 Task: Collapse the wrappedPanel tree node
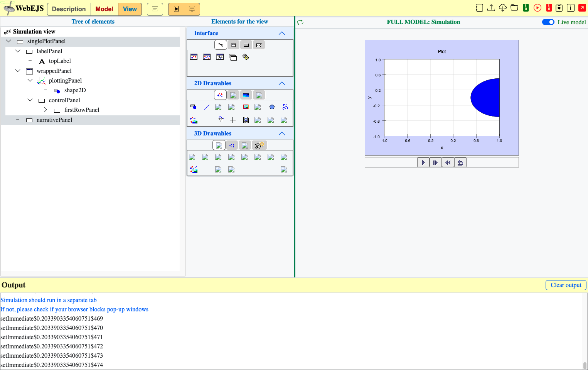(18, 71)
